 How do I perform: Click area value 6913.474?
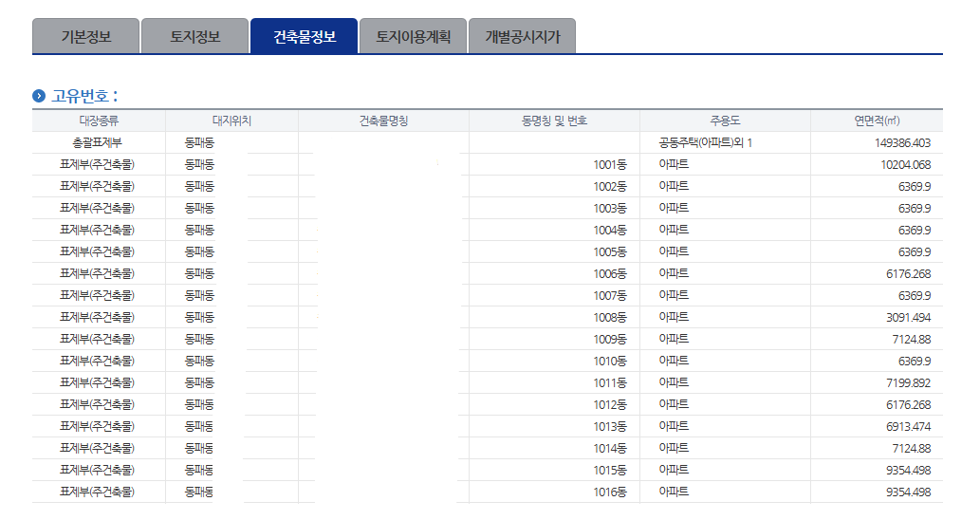(908, 426)
